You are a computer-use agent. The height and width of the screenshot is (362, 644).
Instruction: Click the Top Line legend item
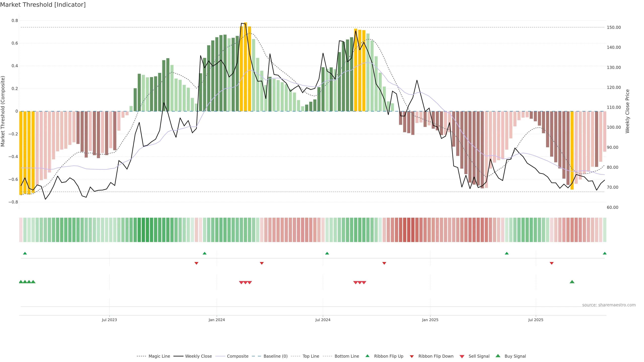(311, 356)
